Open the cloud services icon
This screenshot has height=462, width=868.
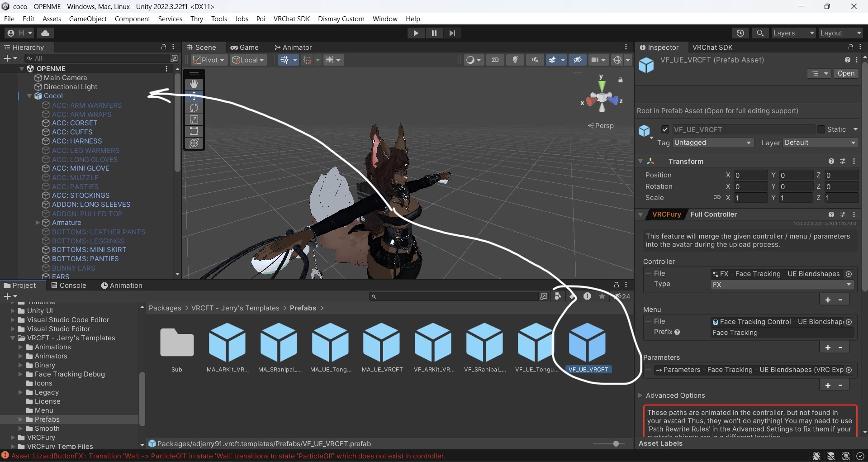pos(45,33)
